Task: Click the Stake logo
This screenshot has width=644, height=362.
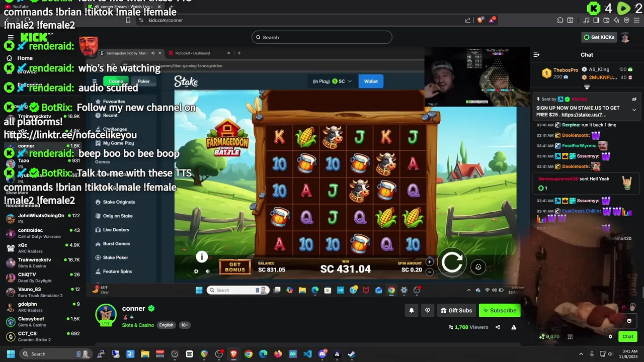Action: pos(186,81)
